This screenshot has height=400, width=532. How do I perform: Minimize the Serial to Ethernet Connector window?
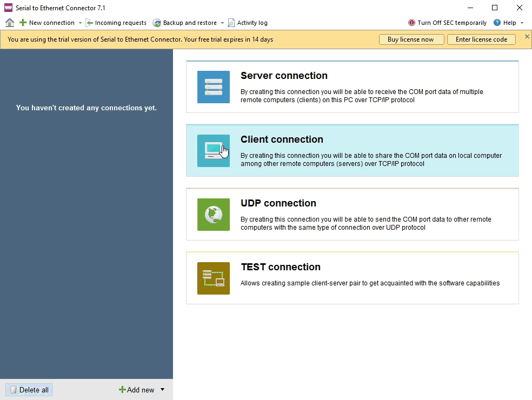[x=470, y=8]
